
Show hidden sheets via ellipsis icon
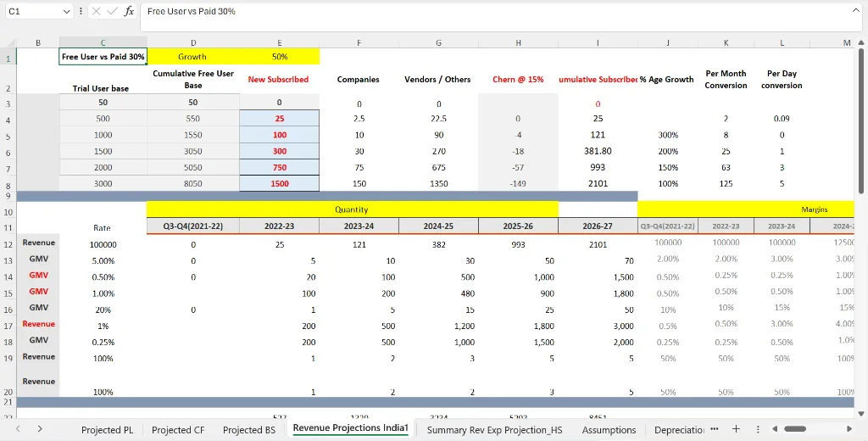[x=715, y=429]
